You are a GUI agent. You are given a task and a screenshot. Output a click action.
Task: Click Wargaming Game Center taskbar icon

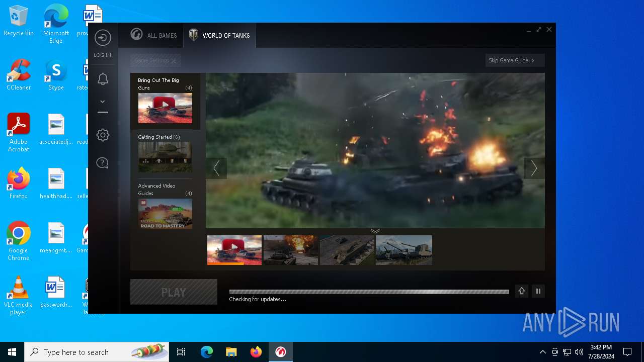[x=281, y=352]
